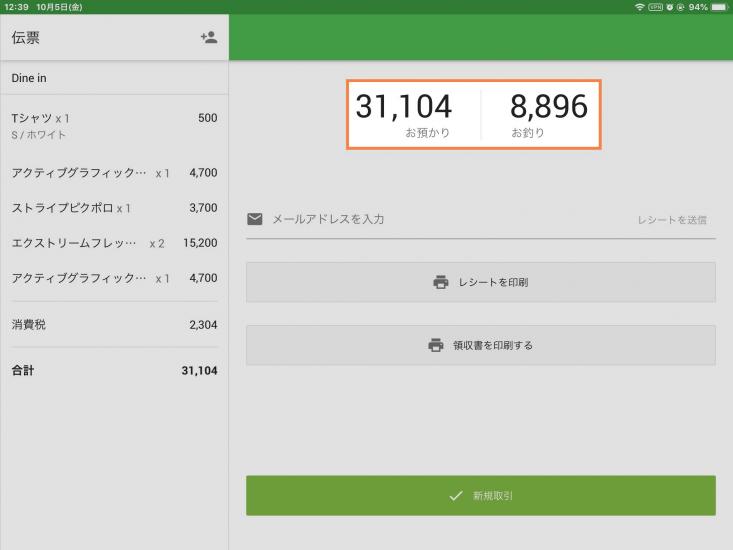This screenshot has height=550, width=733.
Task: Select first アクティブグラフィック 4,700 row
Action: pyautogui.click(x=114, y=173)
